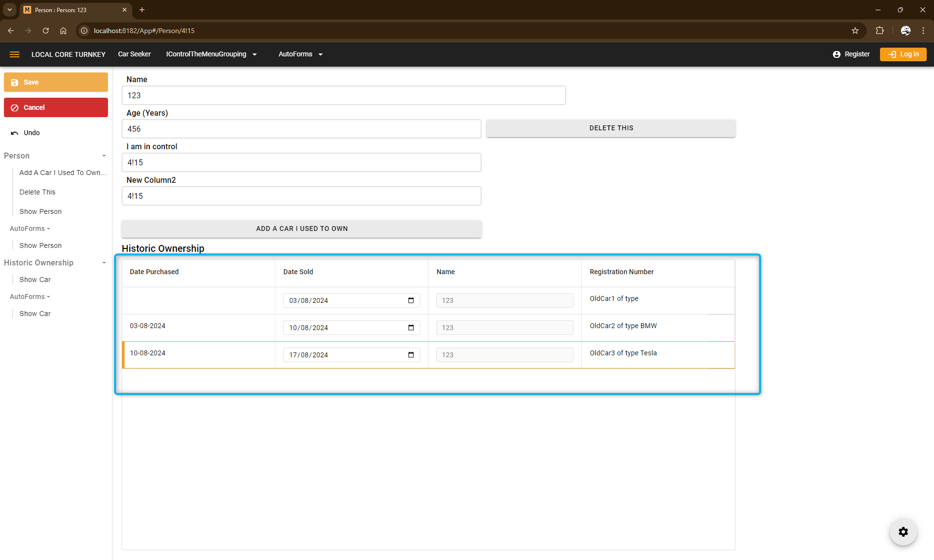Open the AutoForms navbar dropdown

coord(300,54)
